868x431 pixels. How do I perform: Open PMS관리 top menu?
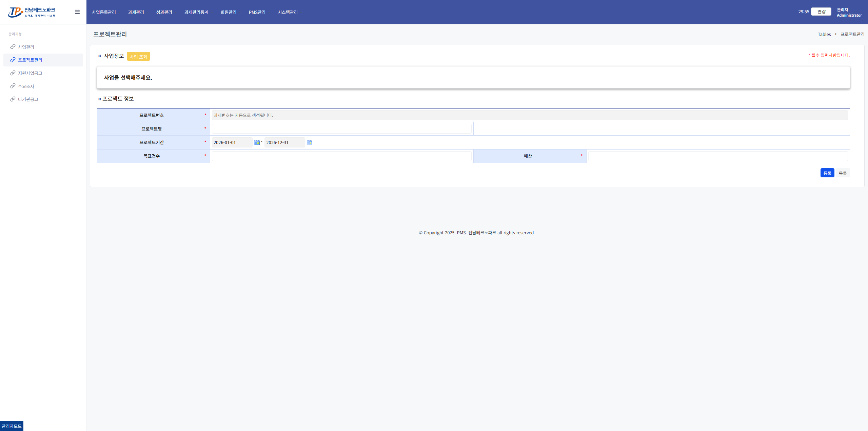pos(257,12)
